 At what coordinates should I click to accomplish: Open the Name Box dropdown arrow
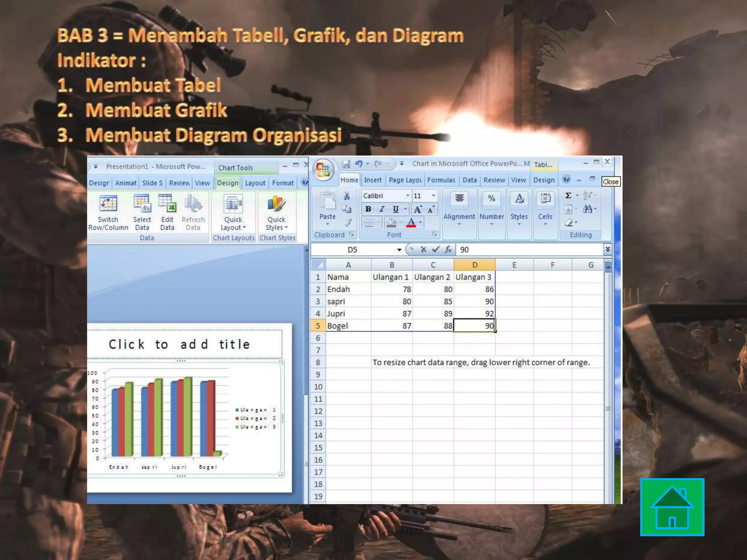399,250
